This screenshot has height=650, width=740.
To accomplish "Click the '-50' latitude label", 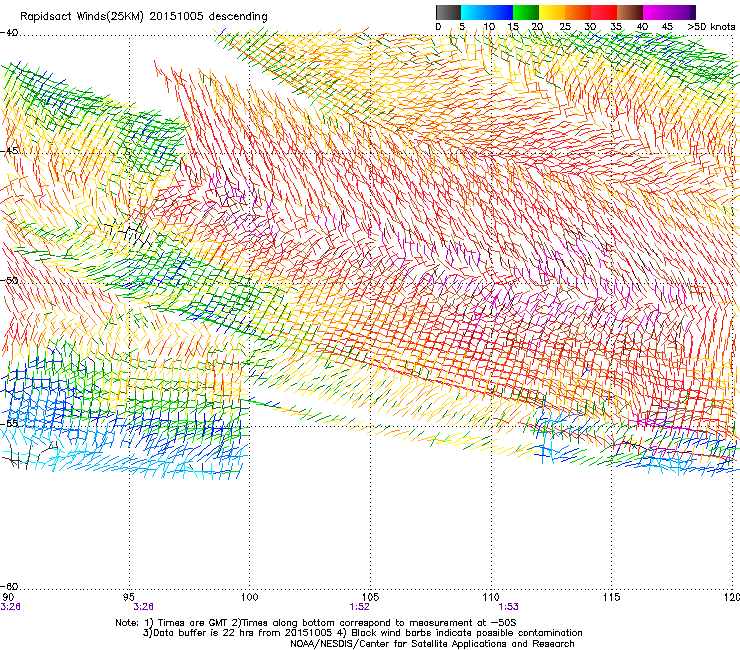I will [9, 280].
